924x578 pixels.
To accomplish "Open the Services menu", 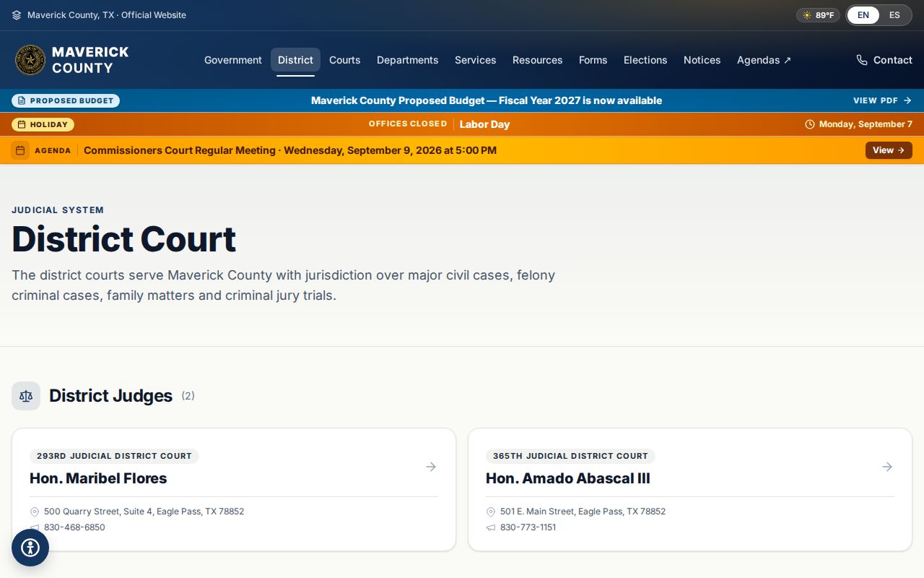I will tap(476, 60).
